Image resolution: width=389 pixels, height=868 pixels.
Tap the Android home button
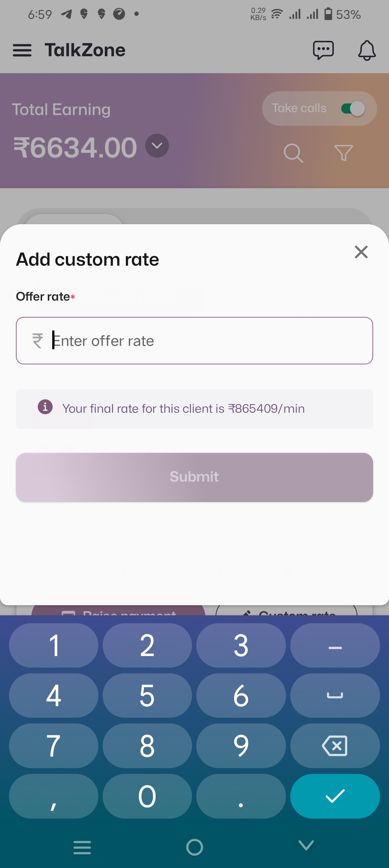194,847
